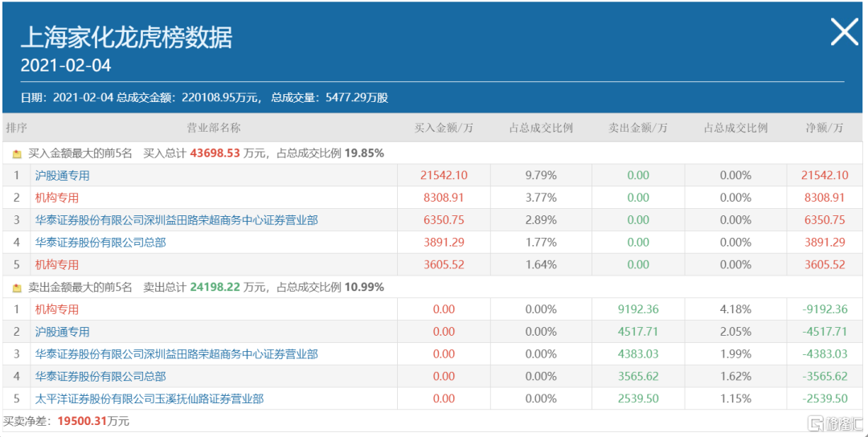Screen dimensions: 868x437
Task: Click the 19.85% buy proportion value
Action: (364, 153)
